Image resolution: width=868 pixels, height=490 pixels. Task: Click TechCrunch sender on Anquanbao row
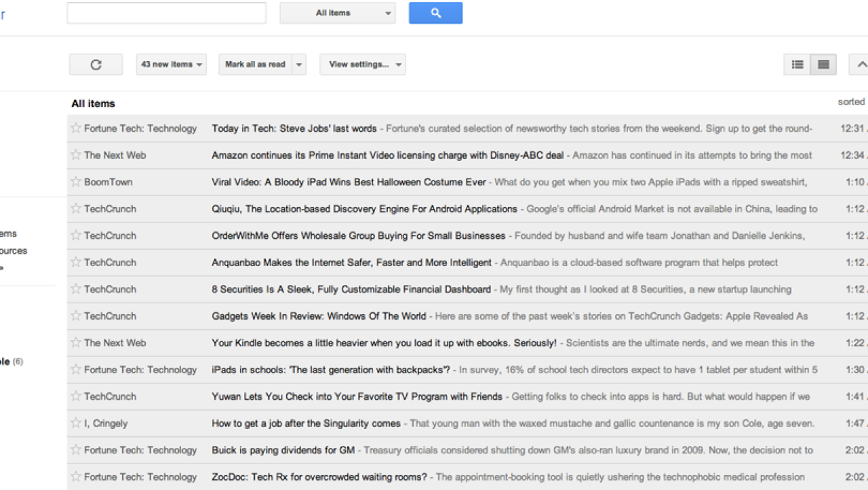pos(110,262)
